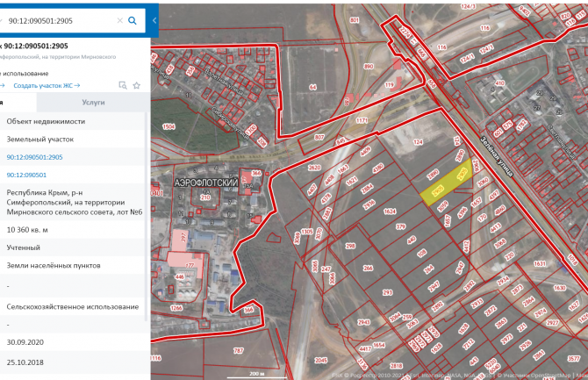The width and height of the screenshot is (588, 380).
Task: Click parcel 1504 on the map
Action: (x=169, y=126)
